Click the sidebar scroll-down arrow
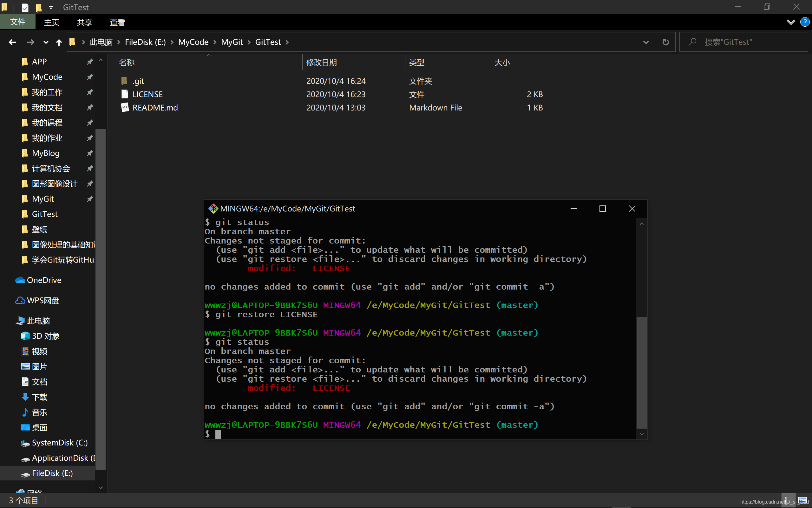This screenshot has height=508, width=812. [x=100, y=487]
